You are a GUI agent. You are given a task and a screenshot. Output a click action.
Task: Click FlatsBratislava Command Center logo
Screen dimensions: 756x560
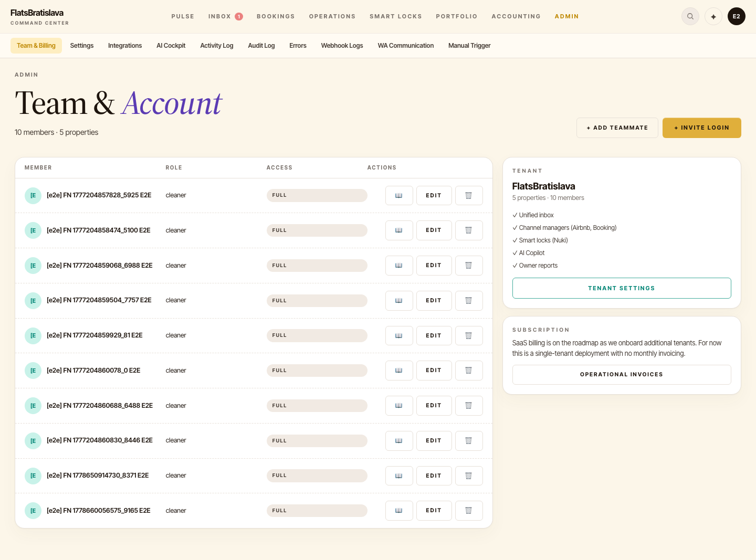[39, 17]
